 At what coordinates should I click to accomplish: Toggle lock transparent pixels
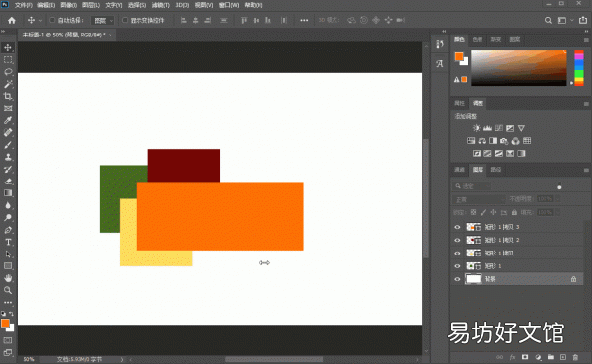[473, 213]
